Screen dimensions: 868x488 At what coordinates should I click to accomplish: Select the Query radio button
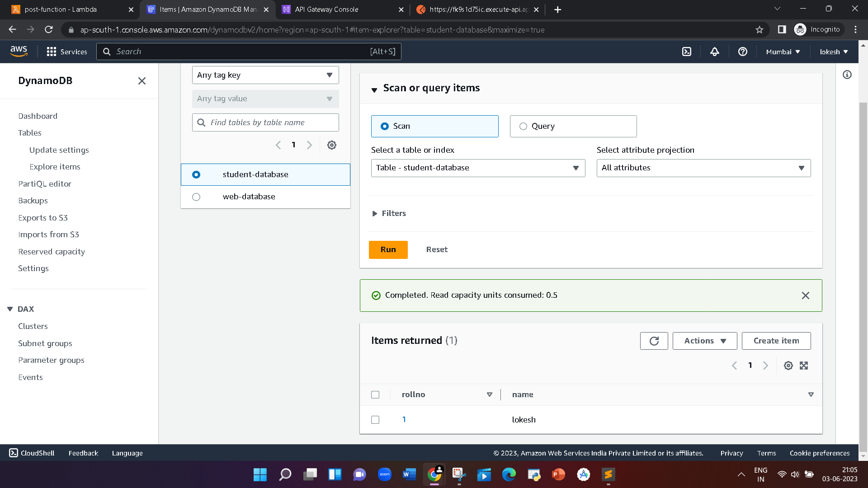click(524, 126)
